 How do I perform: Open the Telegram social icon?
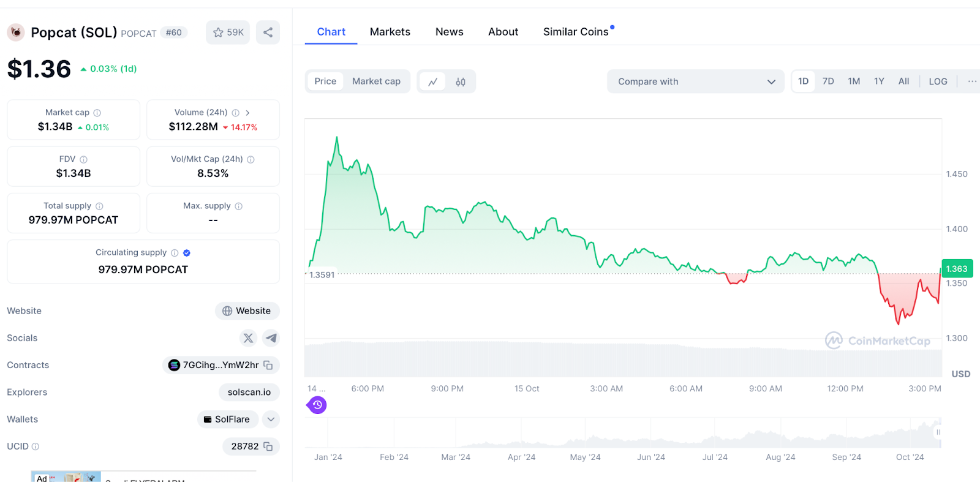271,338
